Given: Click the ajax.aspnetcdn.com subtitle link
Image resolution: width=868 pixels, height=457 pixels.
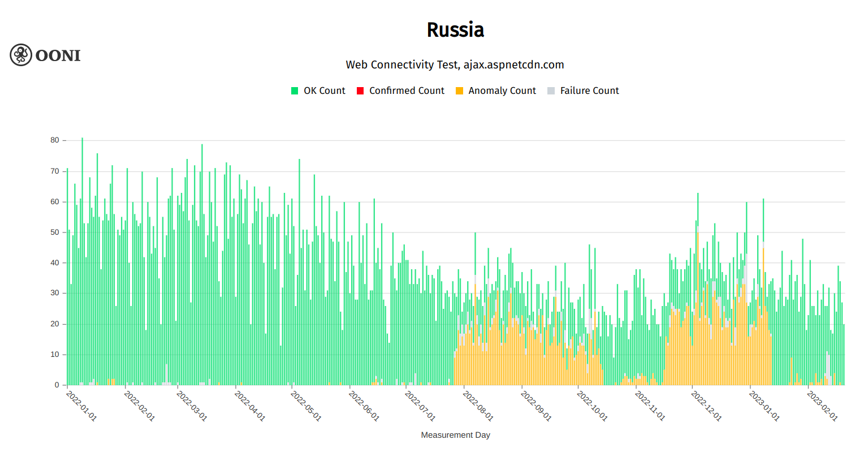Looking at the screenshot, I should click(x=513, y=64).
